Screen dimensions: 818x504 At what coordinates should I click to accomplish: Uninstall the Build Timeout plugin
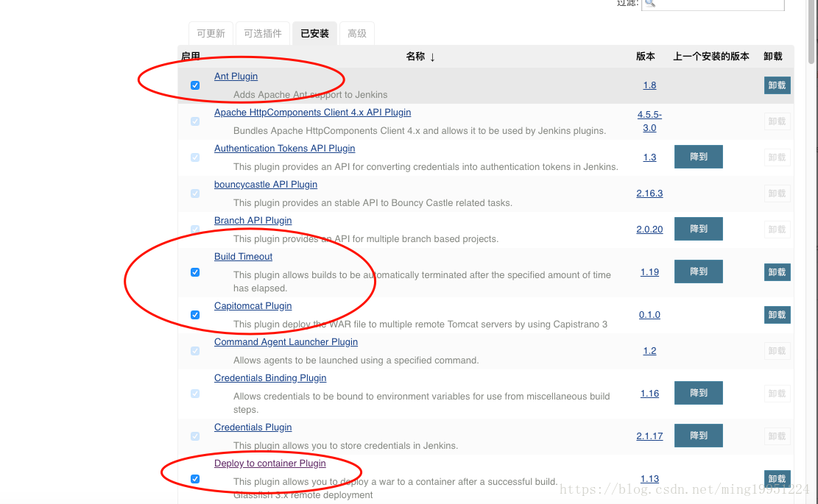[777, 272]
